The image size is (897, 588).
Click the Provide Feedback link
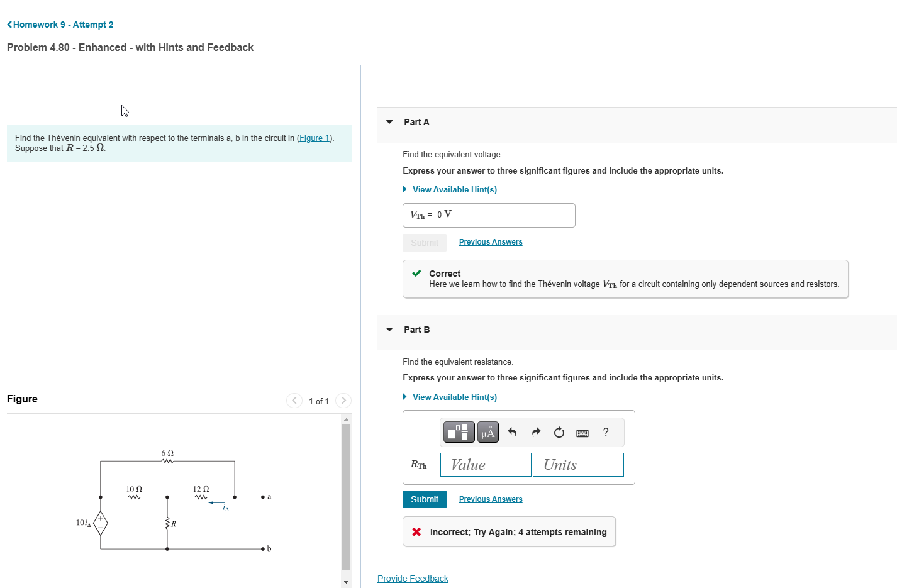(413, 578)
